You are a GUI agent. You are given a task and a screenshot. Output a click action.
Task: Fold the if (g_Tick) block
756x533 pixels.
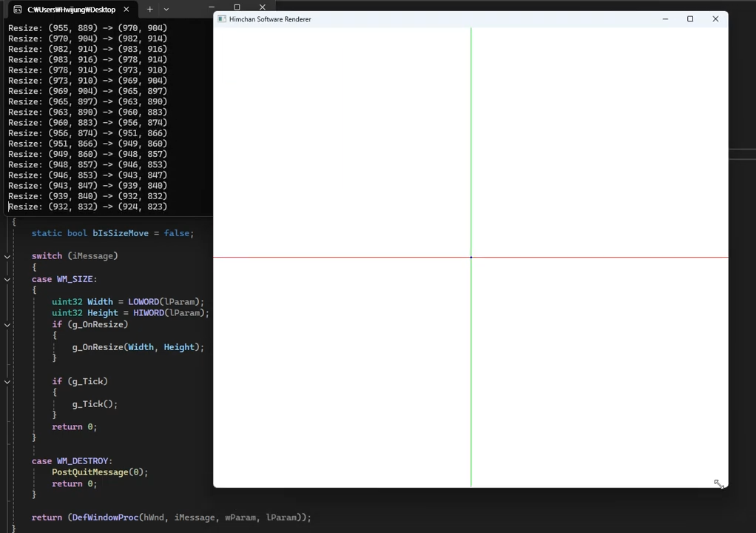[7, 381]
